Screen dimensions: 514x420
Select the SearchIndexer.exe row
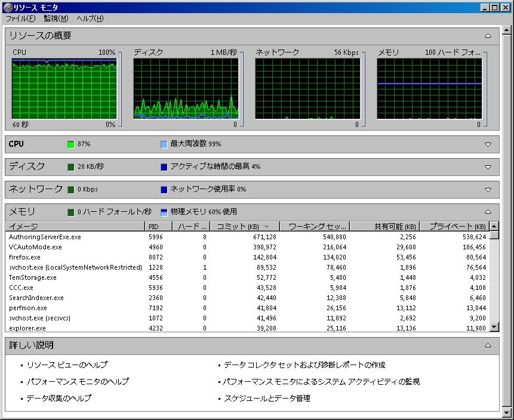(248, 298)
